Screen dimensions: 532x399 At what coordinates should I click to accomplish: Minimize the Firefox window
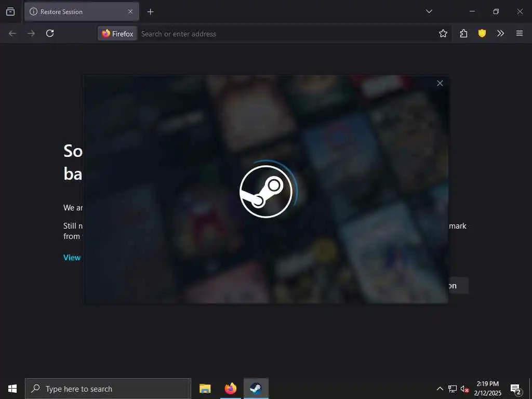[472, 11]
